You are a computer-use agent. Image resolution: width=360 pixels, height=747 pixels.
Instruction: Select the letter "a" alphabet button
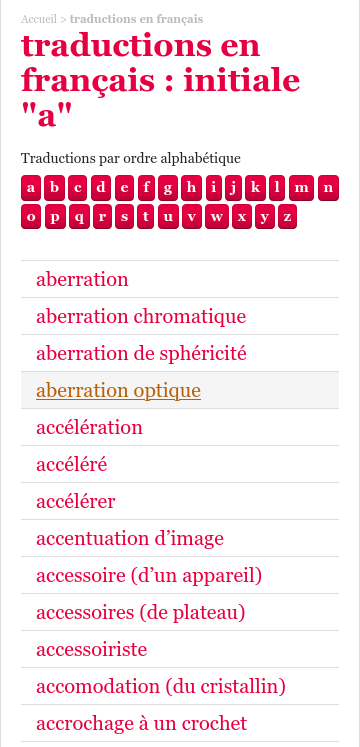tap(31, 188)
